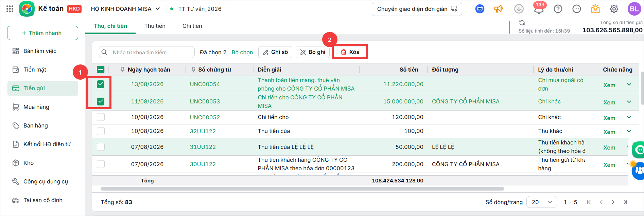Expand actions arrow for row UNC00052
This screenshot has width=644, height=216.
pos(629,117)
